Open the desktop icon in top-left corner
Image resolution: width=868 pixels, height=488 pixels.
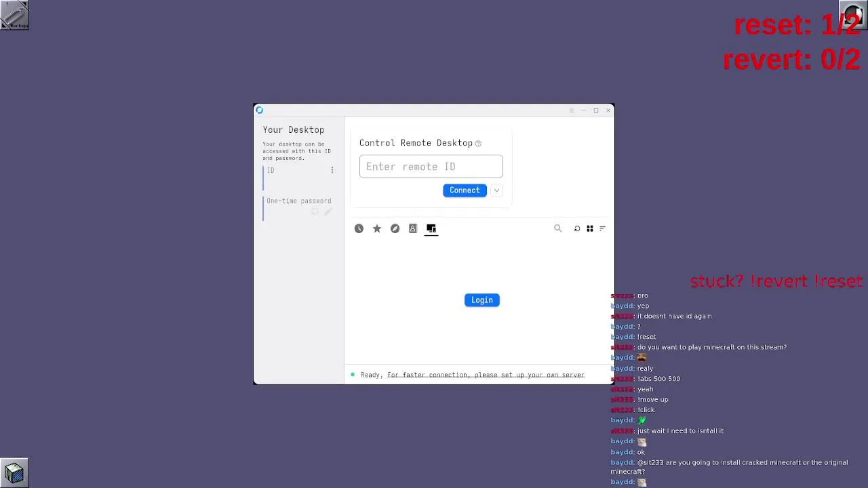pyautogui.click(x=14, y=15)
